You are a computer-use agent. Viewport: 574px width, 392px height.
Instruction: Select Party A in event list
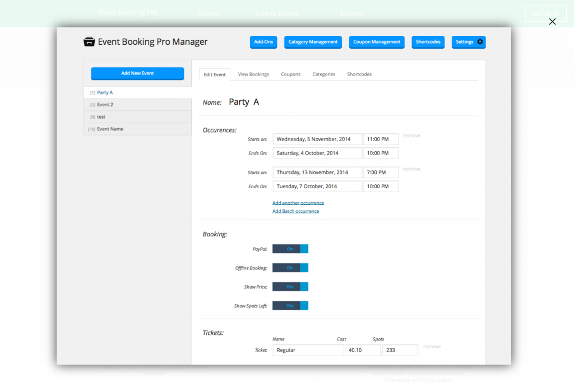coord(138,92)
